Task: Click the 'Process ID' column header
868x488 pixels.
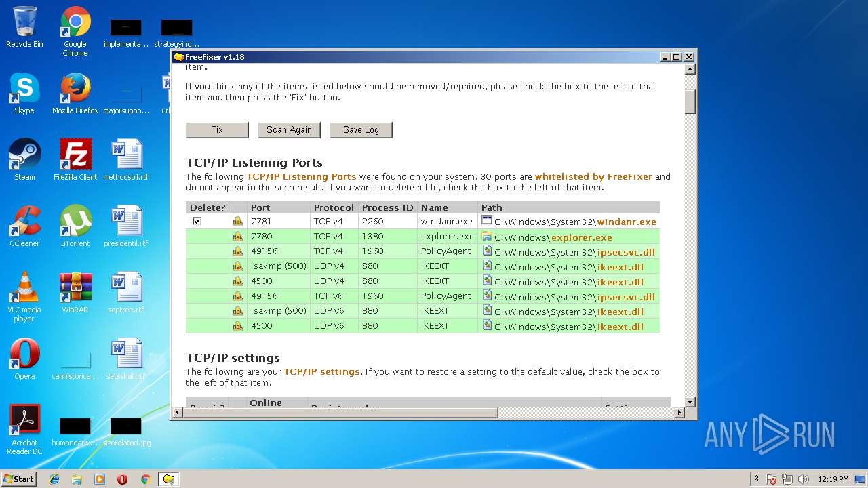Action: click(x=388, y=207)
